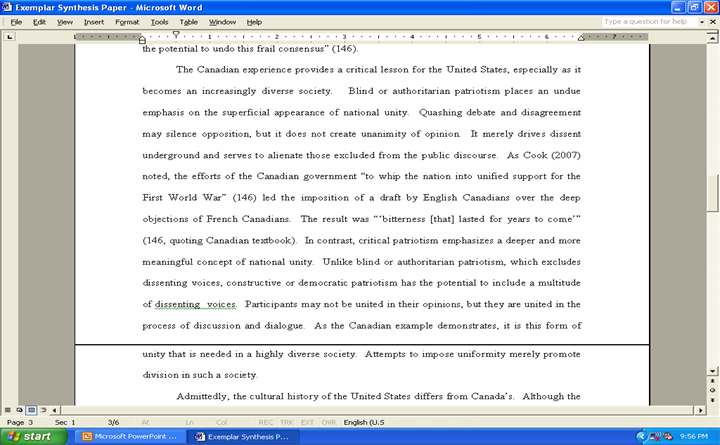Open the File menu
This screenshot has height=445, width=720.
coord(16,22)
